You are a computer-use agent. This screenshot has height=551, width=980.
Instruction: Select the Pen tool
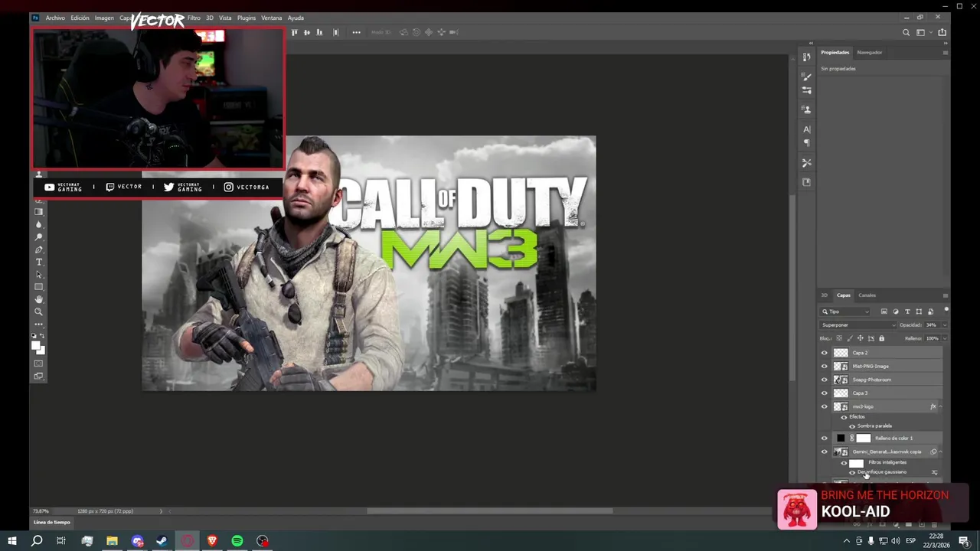39,249
